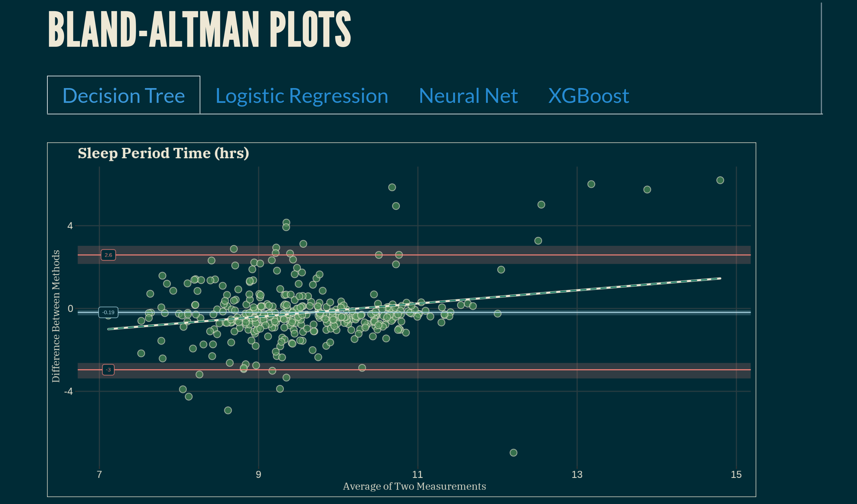Switch to the XGBoost tab
Image resolution: width=857 pixels, height=504 pixels.
tap(588, 96)
